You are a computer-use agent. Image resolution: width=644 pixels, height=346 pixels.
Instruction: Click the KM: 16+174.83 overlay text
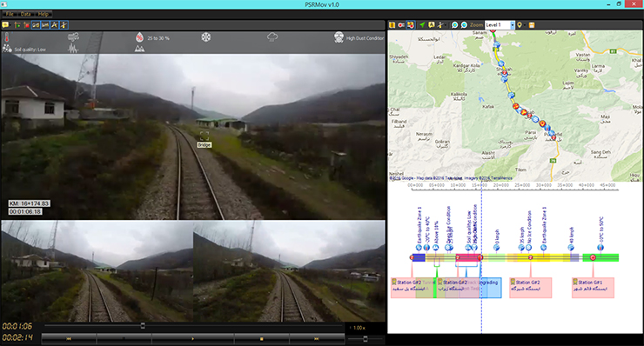pyautogui.click(x=30, y=203)
